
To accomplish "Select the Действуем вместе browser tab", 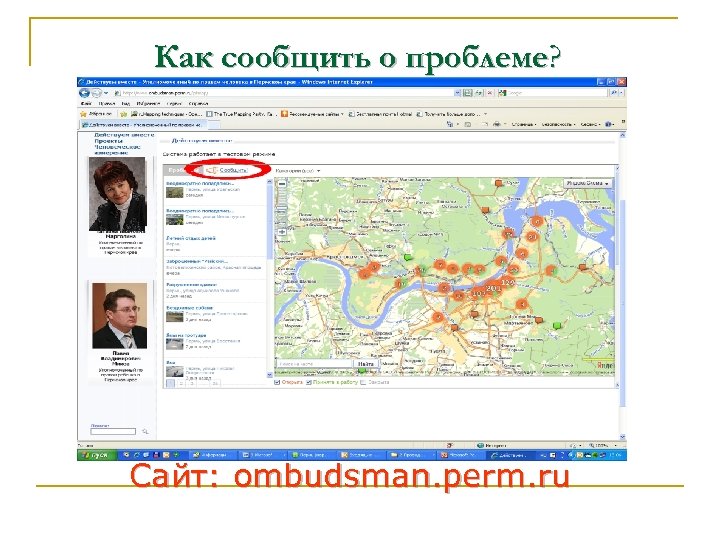I will click(142, 124).
